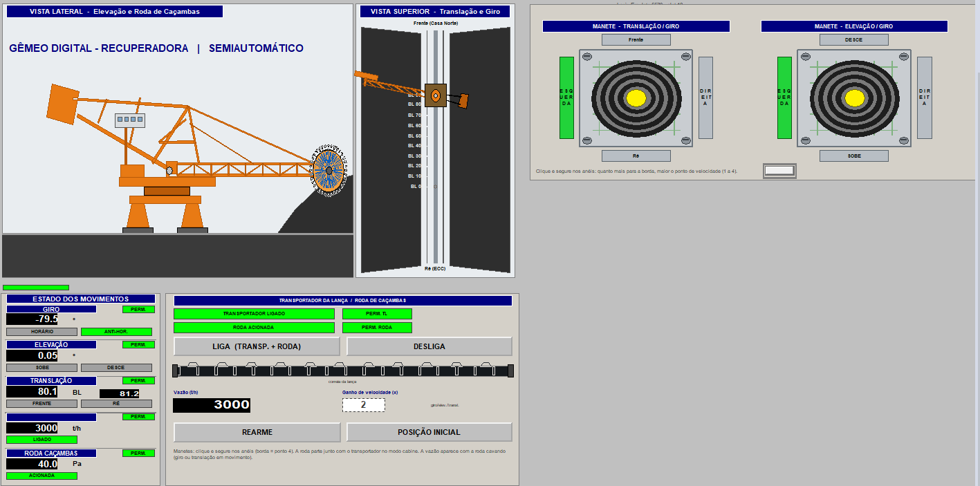
Task: Click the operator cabin on the reclaimer
Action: (x=130, y=120)
